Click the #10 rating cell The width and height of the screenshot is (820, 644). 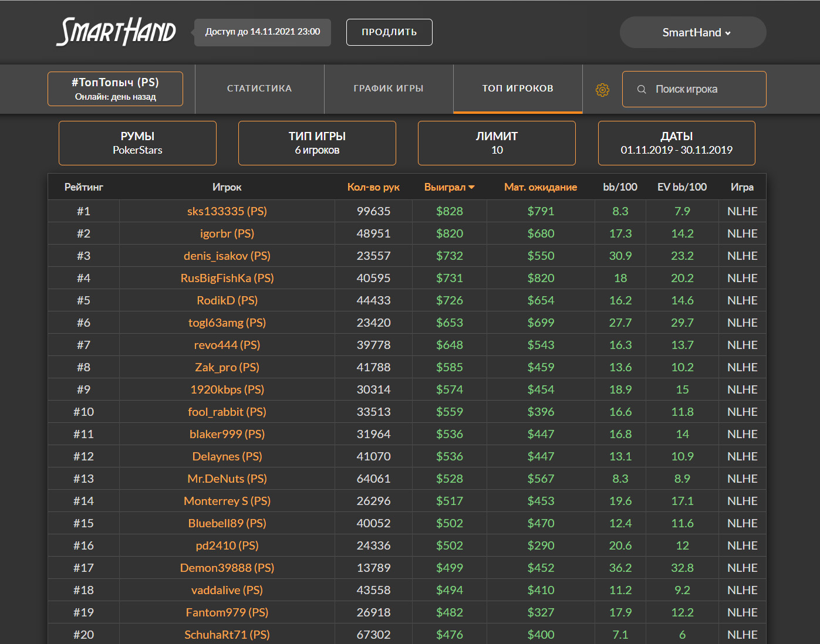coord(83,412)
